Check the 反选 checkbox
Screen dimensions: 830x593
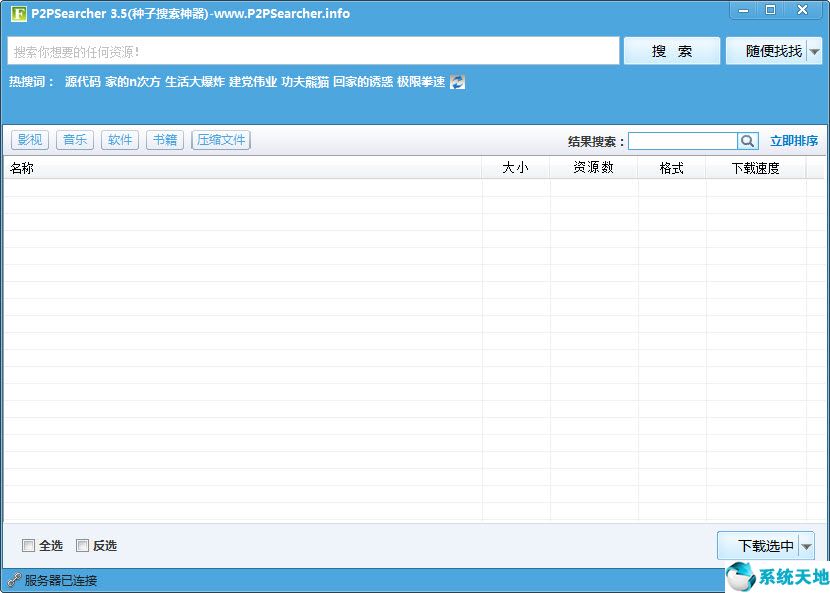click(x=82, y=545)
